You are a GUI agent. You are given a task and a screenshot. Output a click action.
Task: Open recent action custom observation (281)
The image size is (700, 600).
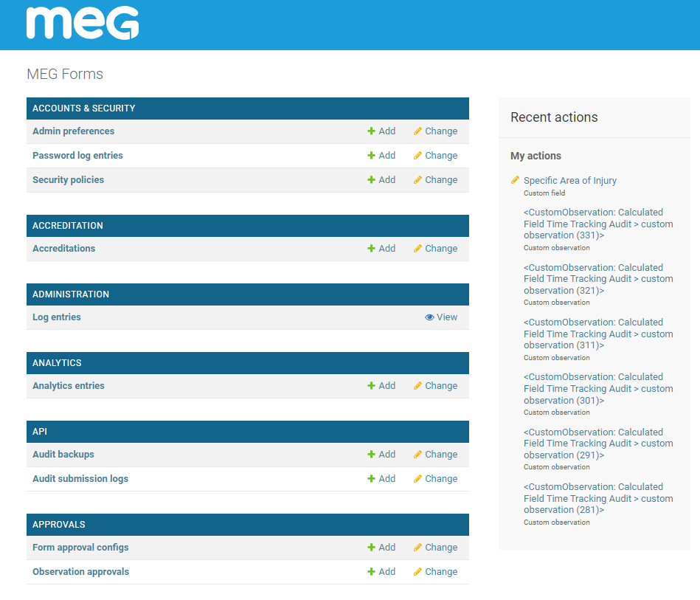tap(597, 498)
